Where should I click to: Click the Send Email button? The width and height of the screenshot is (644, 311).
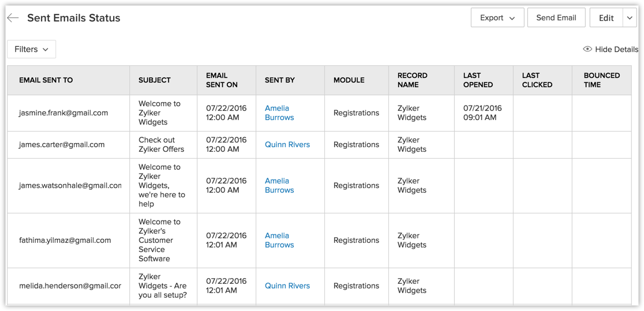click(556, 18)
